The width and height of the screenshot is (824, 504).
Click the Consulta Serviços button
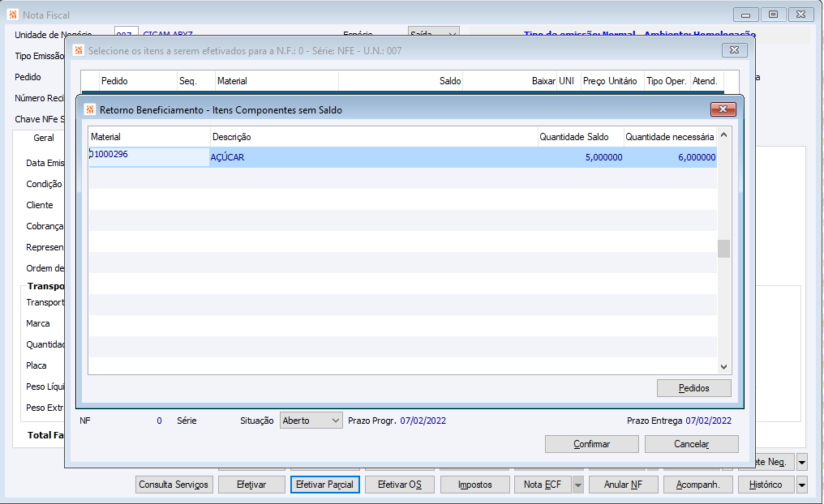tap(174, 485)
